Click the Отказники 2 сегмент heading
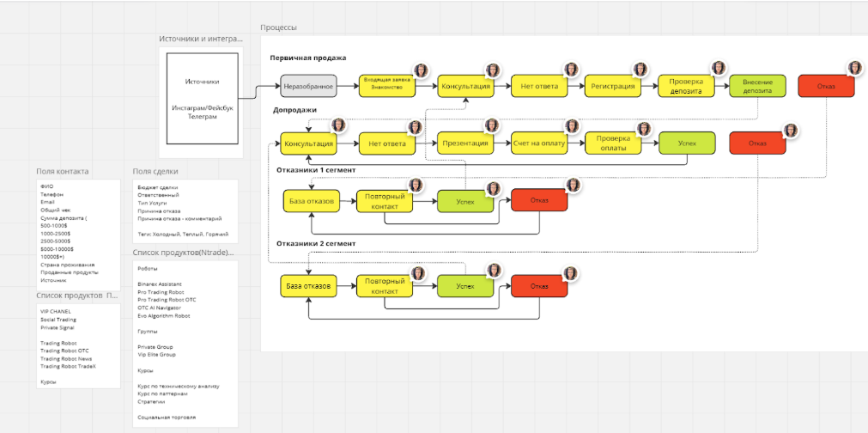868x433 pixels. (x=316, y=243)
